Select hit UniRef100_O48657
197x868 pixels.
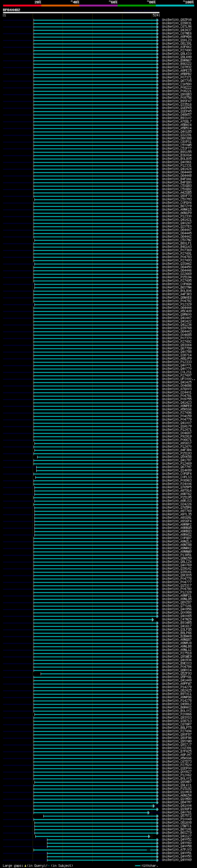(177, 115)
